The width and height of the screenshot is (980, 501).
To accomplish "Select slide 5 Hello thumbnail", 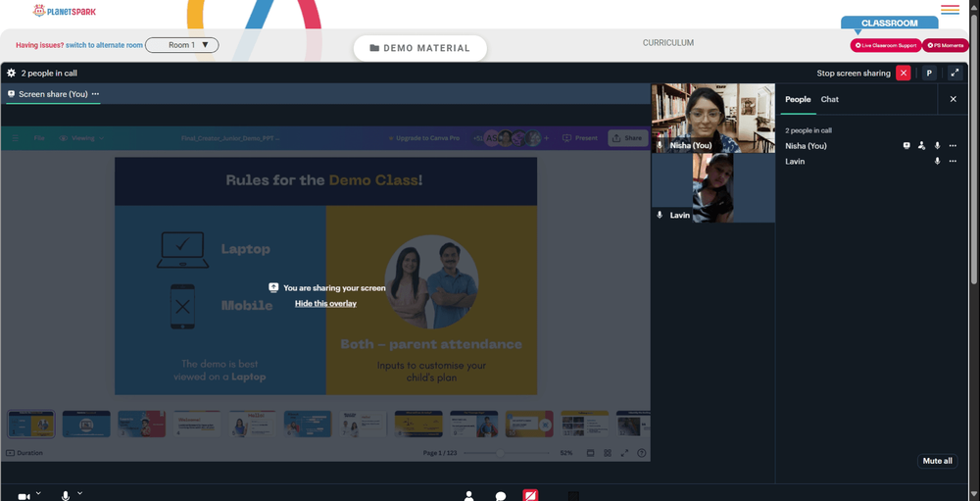I will click(x=253, y=425).
